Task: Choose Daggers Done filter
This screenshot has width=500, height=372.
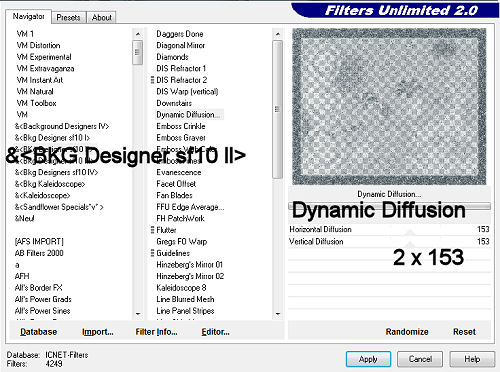Action: pos(180,34)
